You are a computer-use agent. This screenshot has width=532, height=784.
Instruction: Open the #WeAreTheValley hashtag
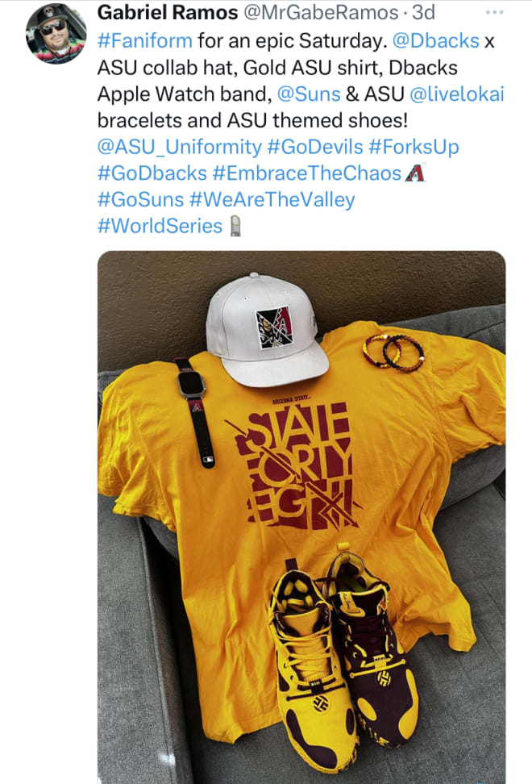pos(272,200)
